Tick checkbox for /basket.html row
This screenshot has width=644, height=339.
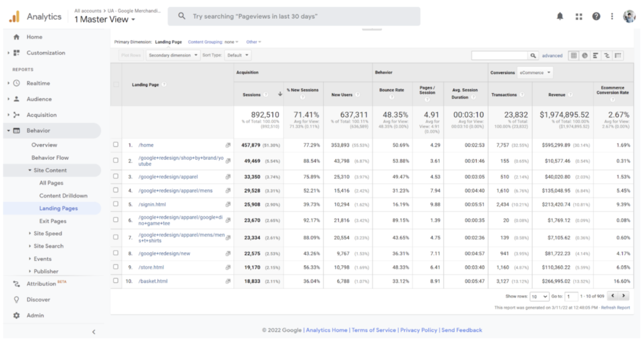pos(116,281)
